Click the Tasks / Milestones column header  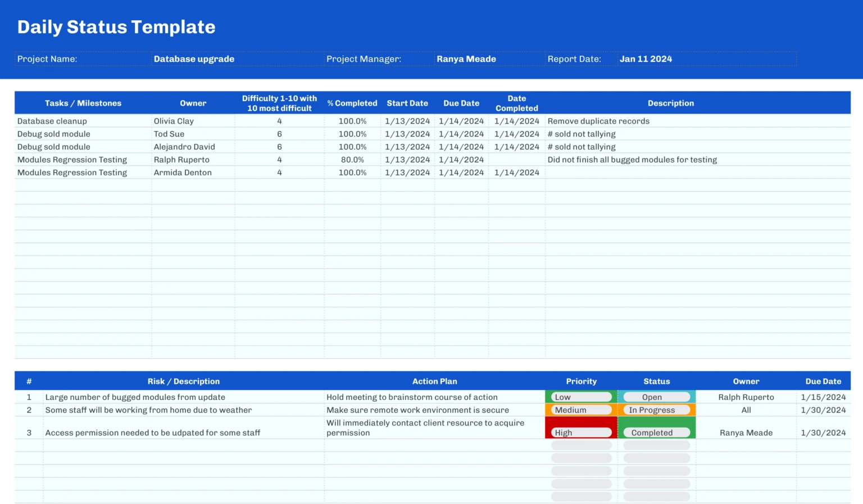pos(83,103)
